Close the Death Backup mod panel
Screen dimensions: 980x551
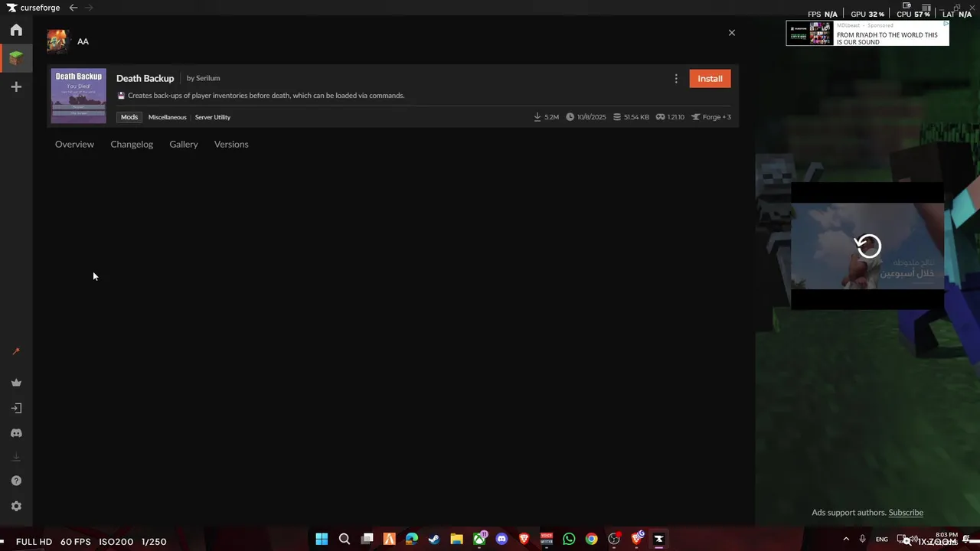tap(732, 33)
